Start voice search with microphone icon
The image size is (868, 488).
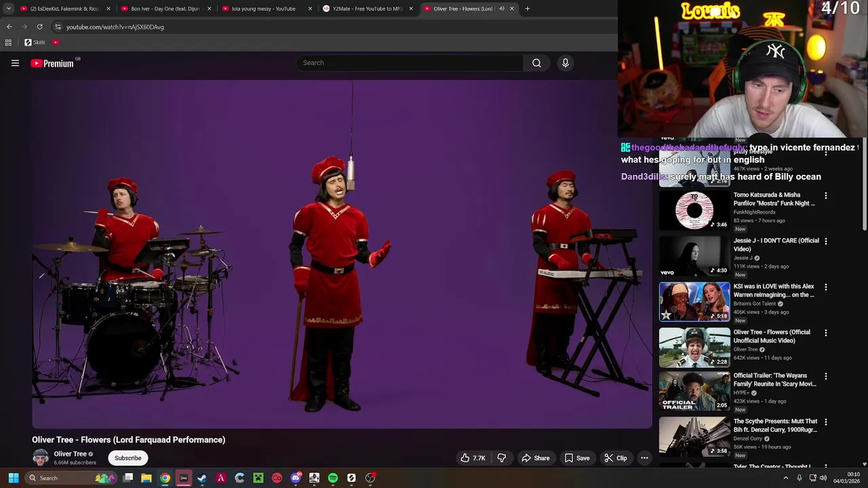pos(566,63)
